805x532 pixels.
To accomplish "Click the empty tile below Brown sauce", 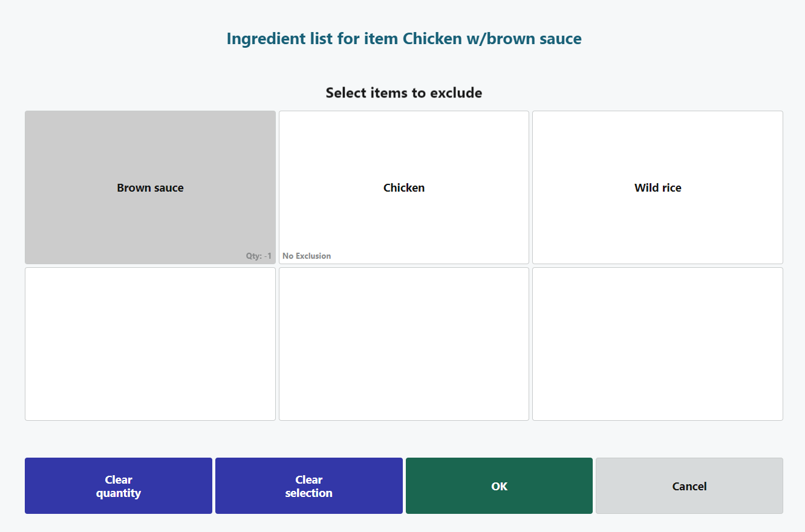I will 150,344.
